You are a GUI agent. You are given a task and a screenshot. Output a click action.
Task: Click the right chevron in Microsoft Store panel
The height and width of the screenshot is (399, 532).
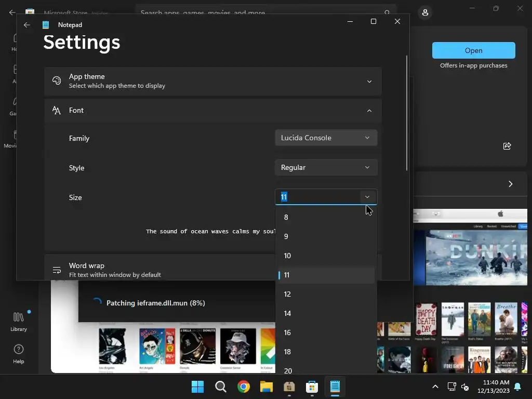[x=510, y=184]
